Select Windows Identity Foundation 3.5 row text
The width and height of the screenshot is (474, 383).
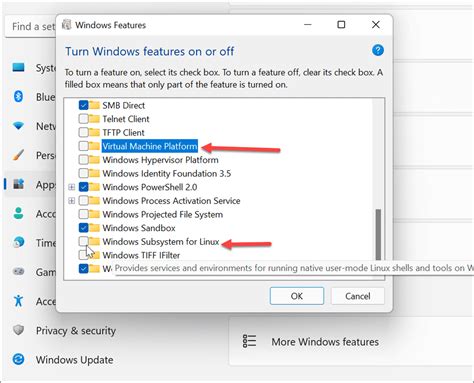(166, 173)
